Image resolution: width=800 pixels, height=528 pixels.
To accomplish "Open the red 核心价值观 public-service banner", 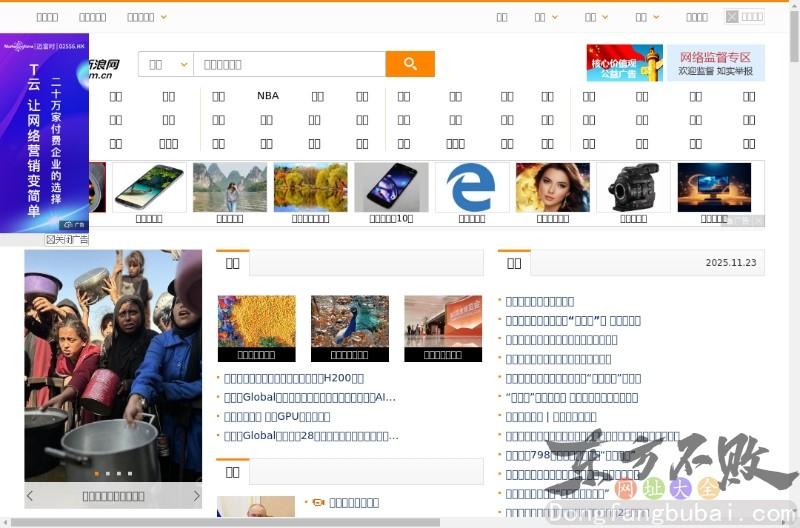I will coord(624,63).
